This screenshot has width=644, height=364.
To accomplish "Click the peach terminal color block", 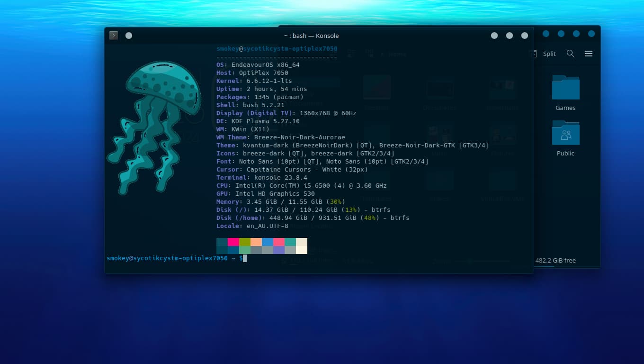I will coord(256,242).
